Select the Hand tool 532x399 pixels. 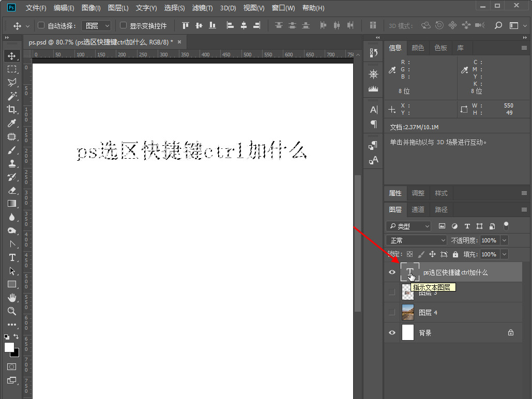pos(12,298)
